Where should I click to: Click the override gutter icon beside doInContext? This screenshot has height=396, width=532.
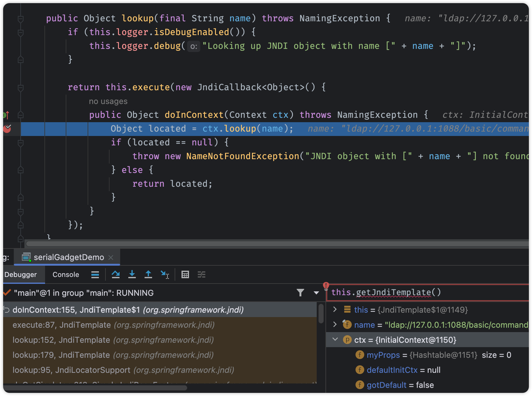(6, 115)
